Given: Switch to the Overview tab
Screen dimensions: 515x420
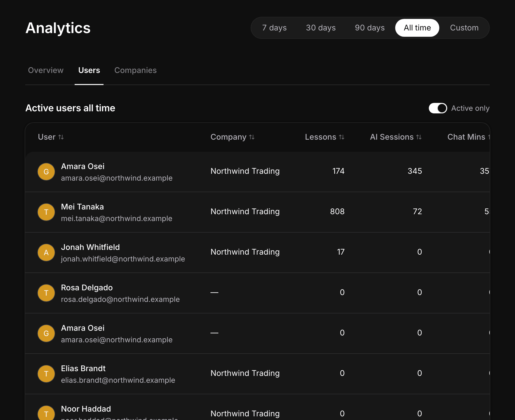Looking at the screenshot, I should point(46,70).
